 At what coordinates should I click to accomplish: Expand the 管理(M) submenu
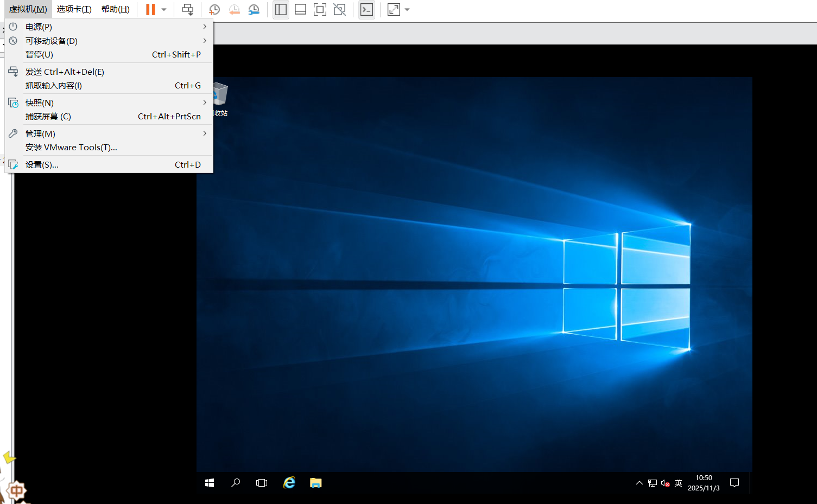point(109,133)
